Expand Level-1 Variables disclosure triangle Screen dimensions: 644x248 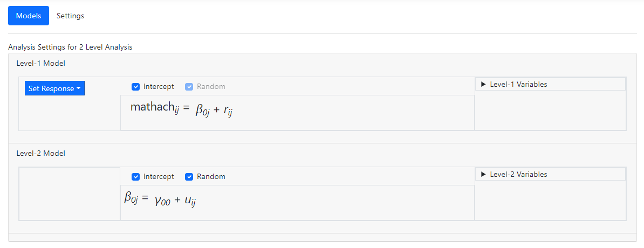pos(483,84)
